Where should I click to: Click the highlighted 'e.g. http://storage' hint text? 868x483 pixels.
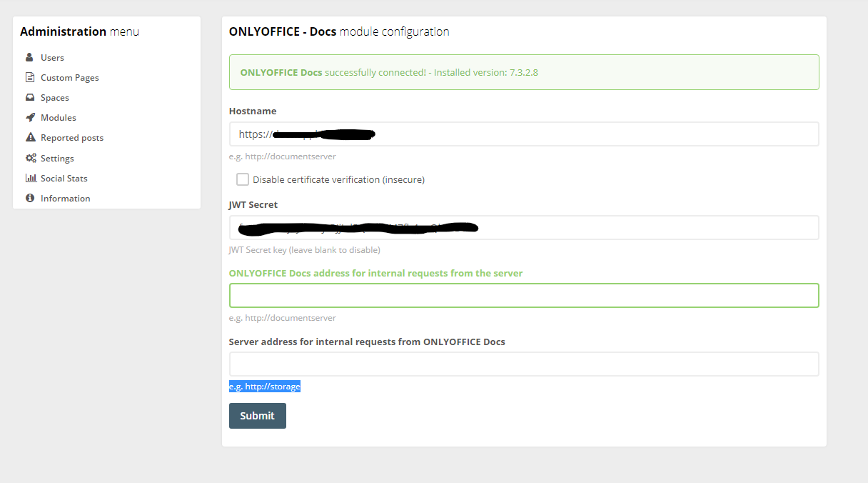click(265, 387)
